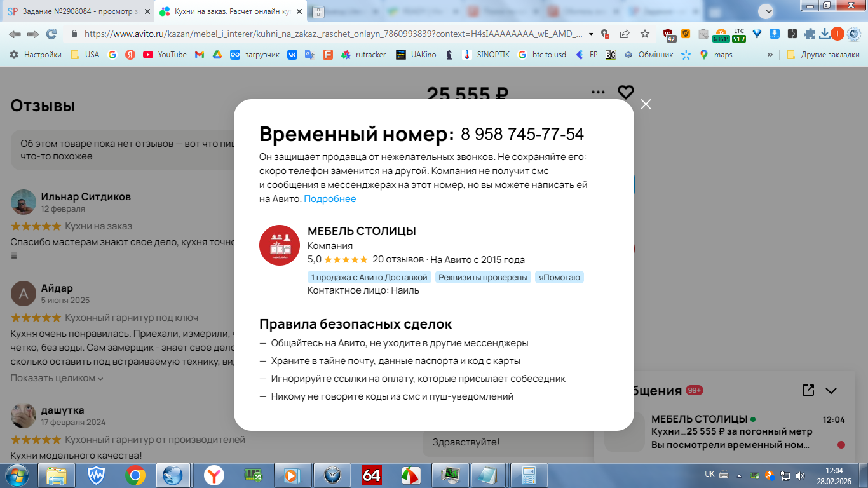Open the maps bookmark
The width and height of the screenshot is (868, 488).
(715, 55)
